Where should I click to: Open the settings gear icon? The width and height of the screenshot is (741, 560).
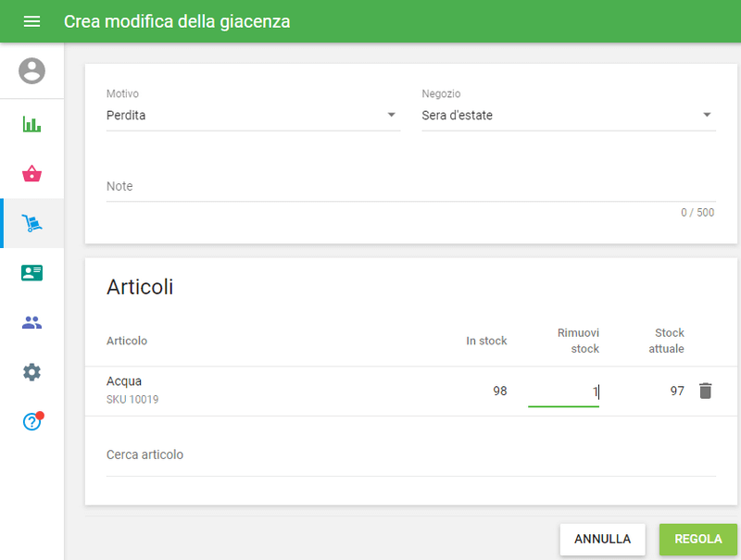31,372
